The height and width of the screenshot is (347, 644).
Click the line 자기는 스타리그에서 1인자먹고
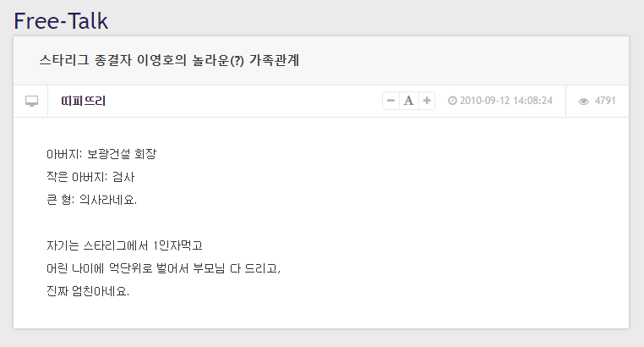[x=124, y=245]
